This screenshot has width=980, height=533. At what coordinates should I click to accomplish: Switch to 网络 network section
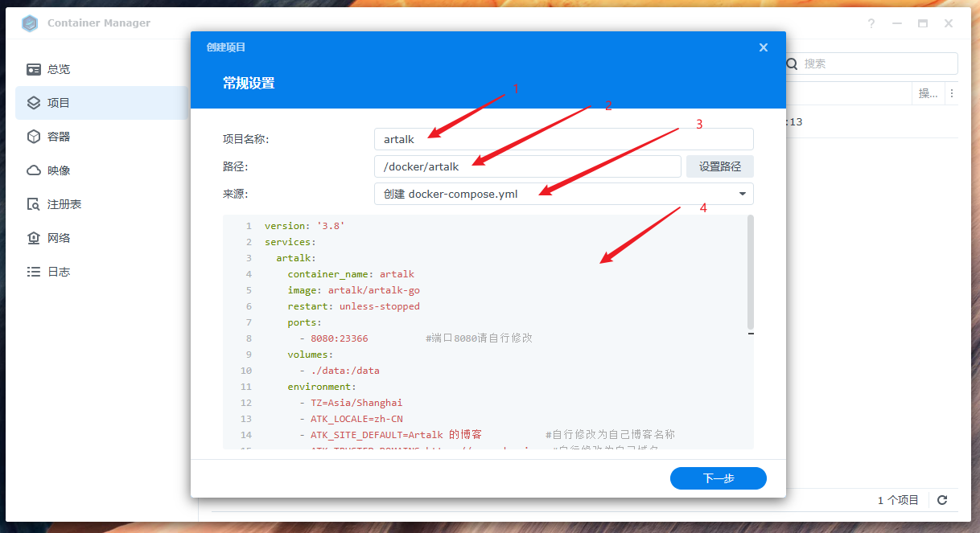pyautogui.click(x=101, y=238)
